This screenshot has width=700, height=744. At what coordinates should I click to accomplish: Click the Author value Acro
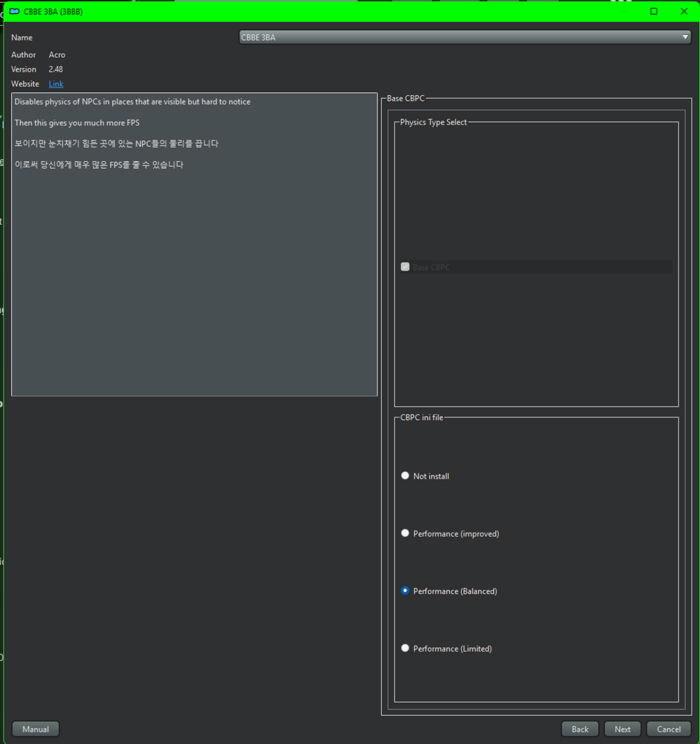coord(57,55)
